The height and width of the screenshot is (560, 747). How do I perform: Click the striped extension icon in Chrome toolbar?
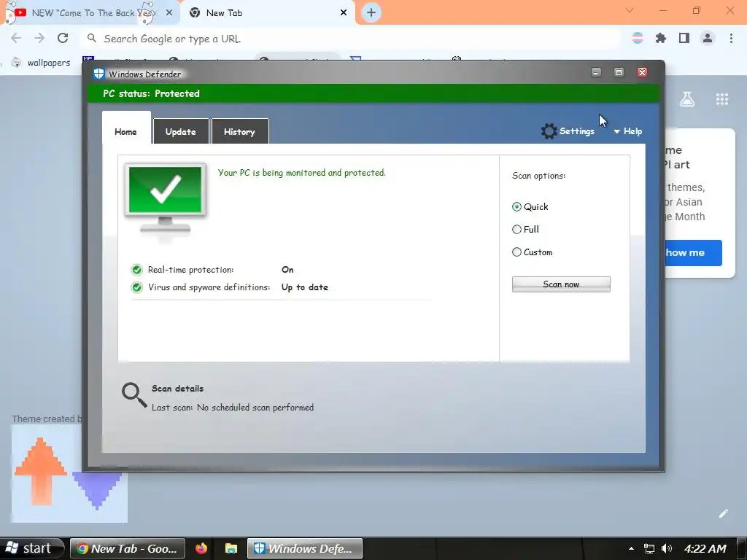[x=638, y=38]
